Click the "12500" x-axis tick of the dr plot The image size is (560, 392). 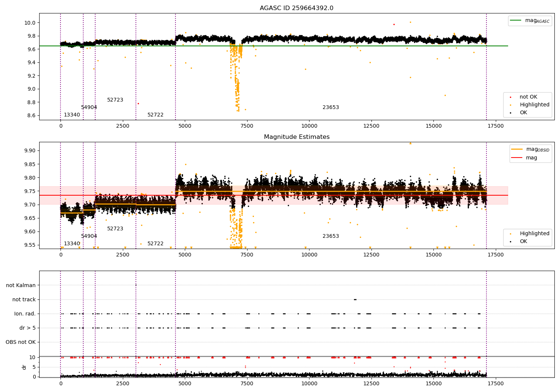(x=371, y=384)
